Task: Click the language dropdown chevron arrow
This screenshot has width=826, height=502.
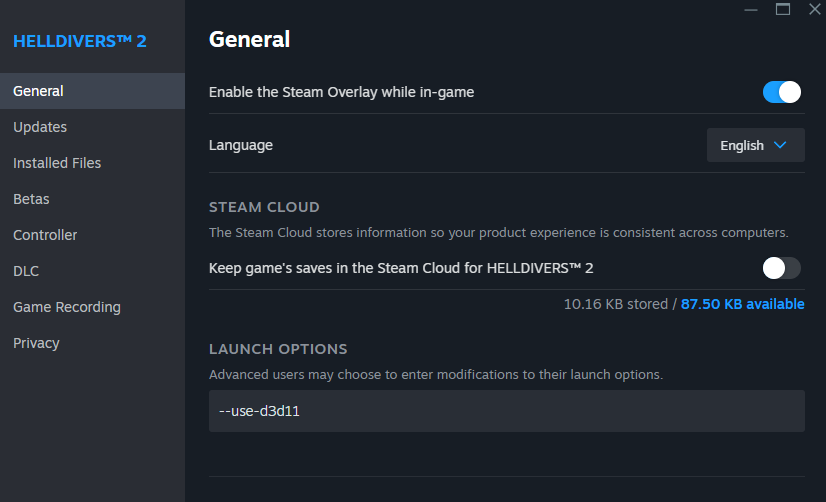Action: tap(781, 145)
